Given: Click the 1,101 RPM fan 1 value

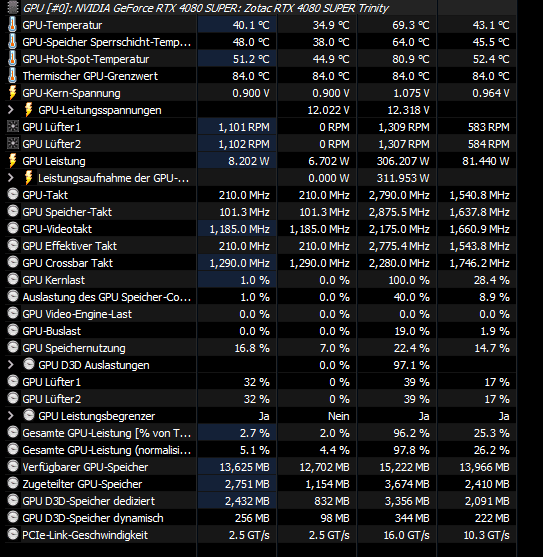Looking at the screenshot, I should tap(244, 127).
